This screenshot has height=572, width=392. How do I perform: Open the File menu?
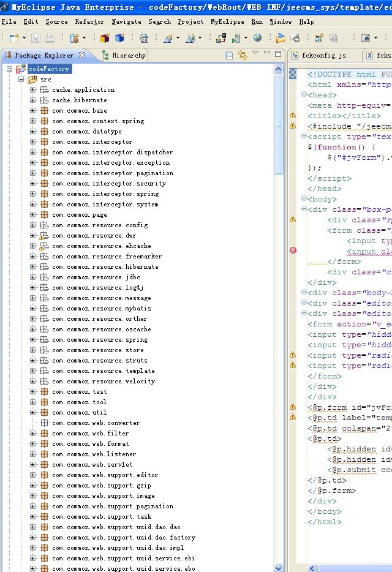pos(9,22)
